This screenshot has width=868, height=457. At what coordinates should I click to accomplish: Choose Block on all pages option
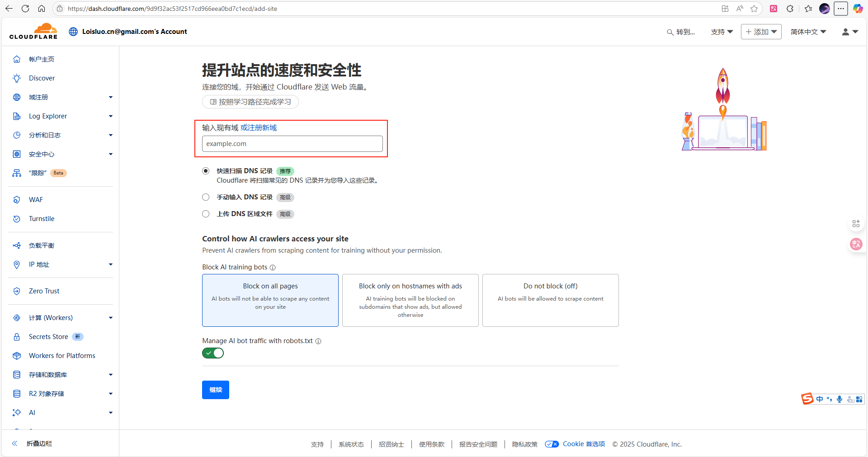pyautogui.click(x=270, y=300)
